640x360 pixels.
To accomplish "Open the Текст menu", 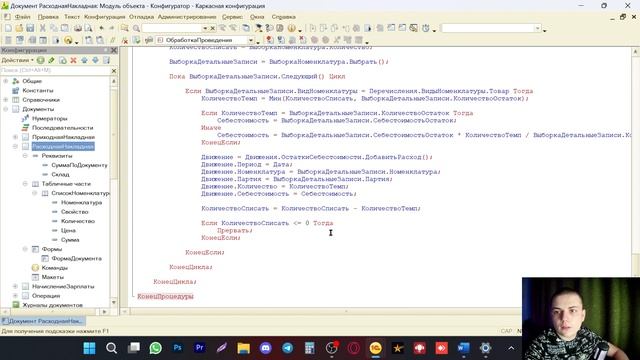I will (72, 17).
